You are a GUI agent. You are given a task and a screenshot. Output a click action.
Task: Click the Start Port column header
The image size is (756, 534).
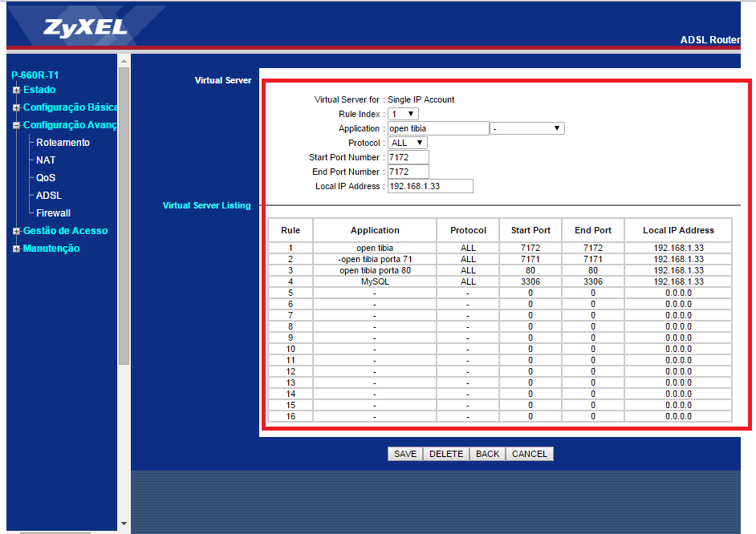(530, 230)
